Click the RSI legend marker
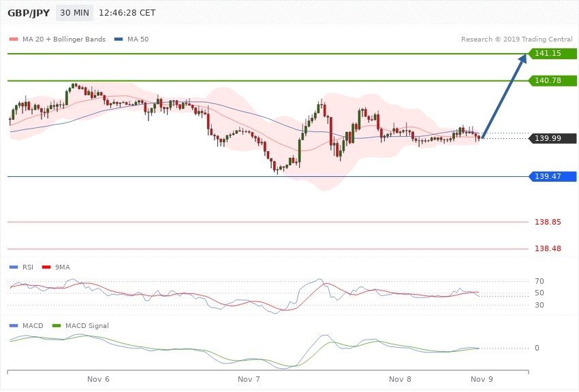Viewport: 579px width, 392px height. [13, 267]
